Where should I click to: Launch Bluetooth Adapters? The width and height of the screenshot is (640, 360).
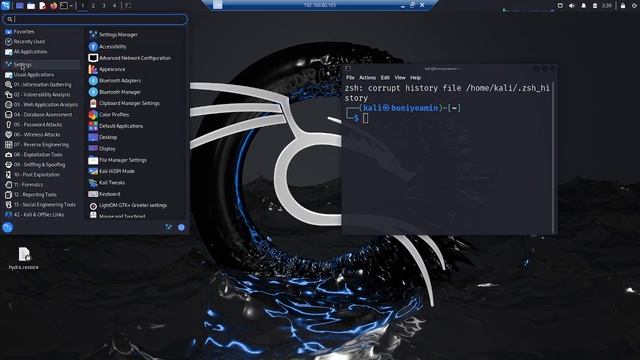click(x=136, y=80)
